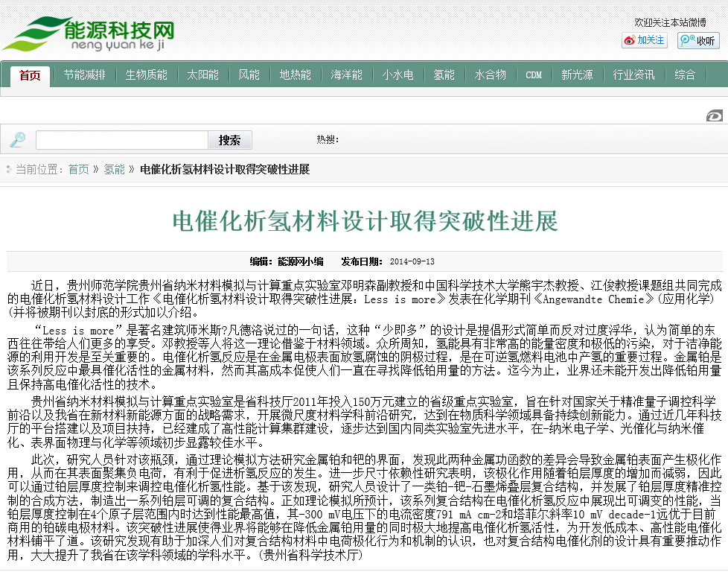Select 新光源 in the navigation bar

click(x=577, y=74)
